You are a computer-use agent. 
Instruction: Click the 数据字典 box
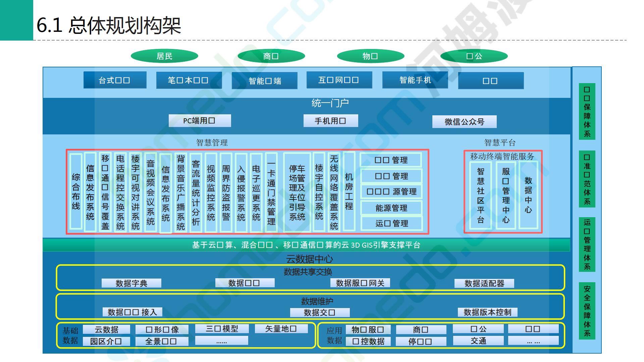coord(131,283)
